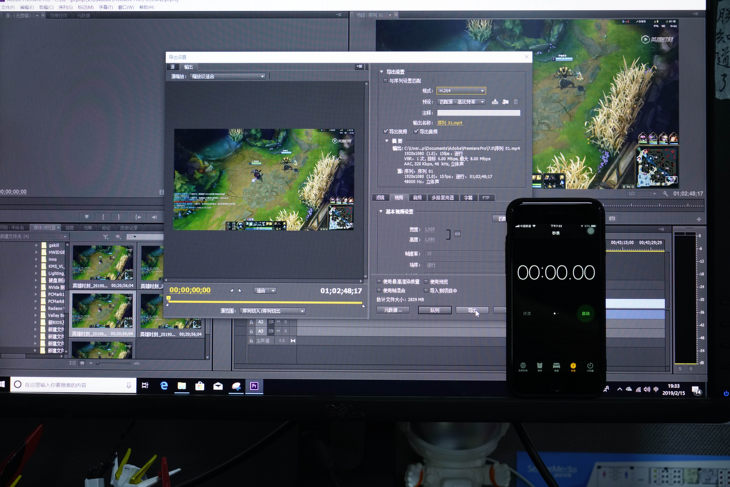
Task: Toggle the Import into Project checkbox
Action: pos(426,291)
